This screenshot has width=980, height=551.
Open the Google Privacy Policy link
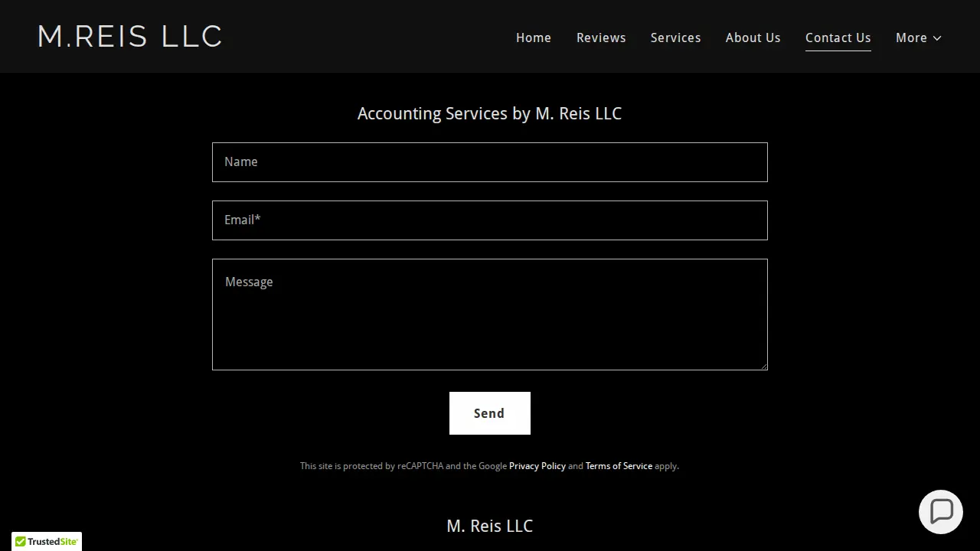537,466
